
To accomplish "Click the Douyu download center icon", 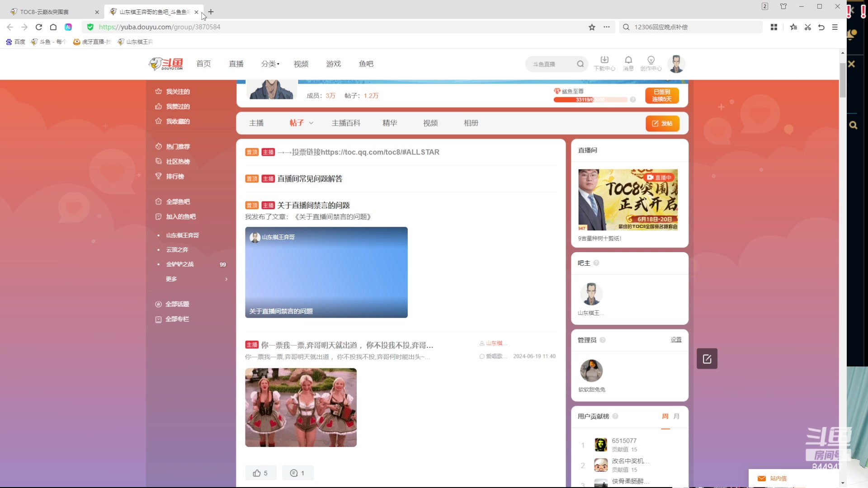I will [604, 60].
